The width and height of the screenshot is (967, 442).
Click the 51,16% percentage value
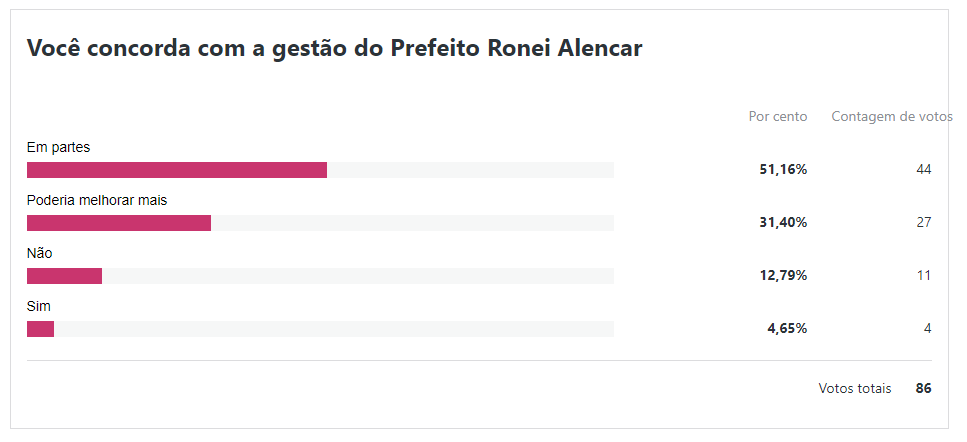pos(783,170)
